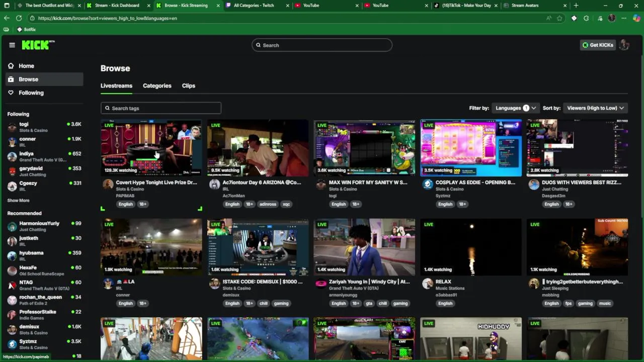
Task: Expand the Show More following list
Action: (18, 201)
